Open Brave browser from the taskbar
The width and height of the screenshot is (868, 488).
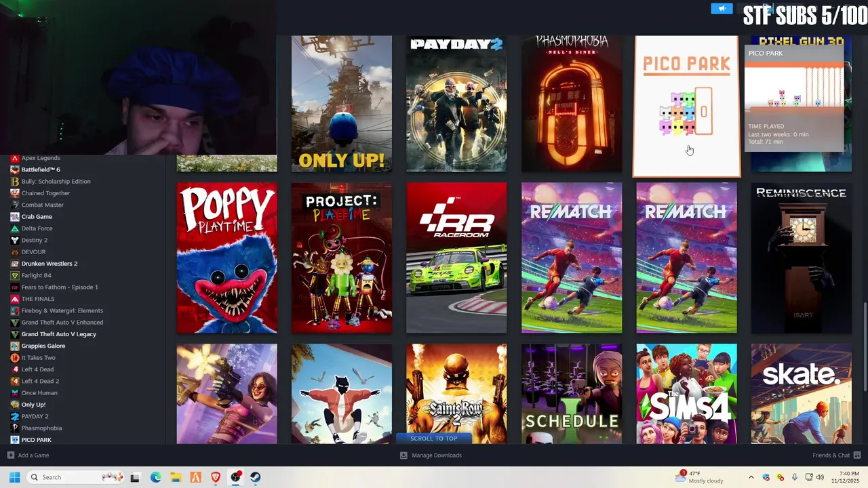tap(216, 477)
